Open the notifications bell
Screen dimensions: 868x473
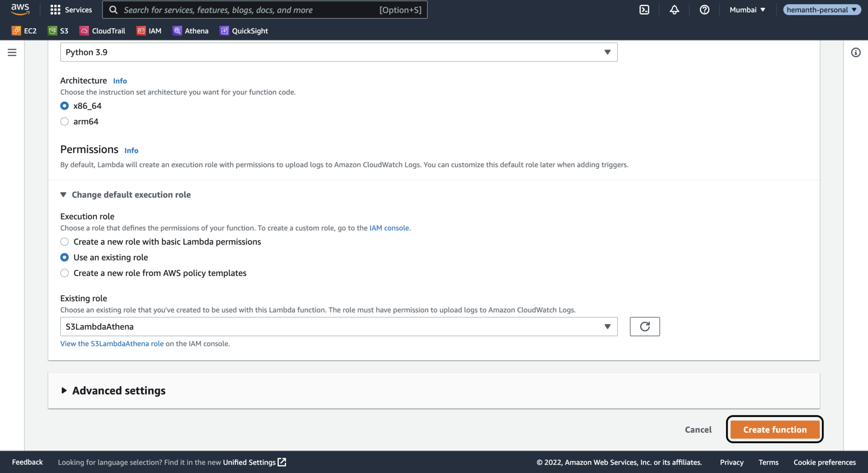pos(674,9)
